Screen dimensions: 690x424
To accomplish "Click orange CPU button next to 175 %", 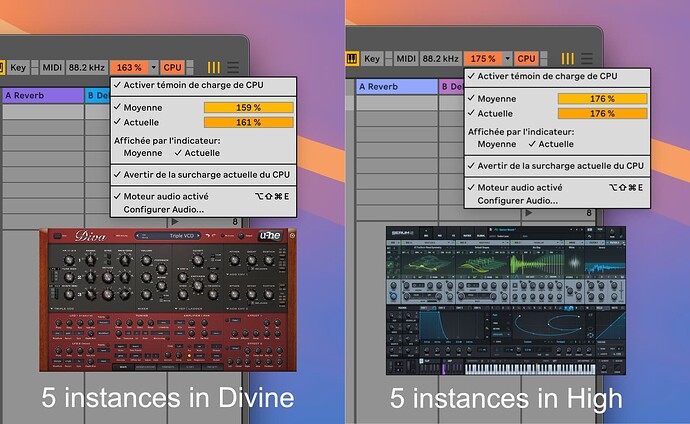I will pyautogui.click(x=526, y=58).
